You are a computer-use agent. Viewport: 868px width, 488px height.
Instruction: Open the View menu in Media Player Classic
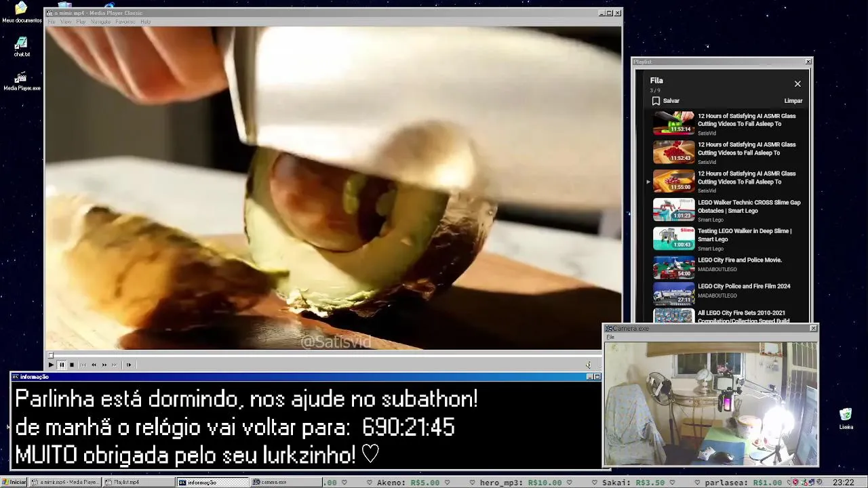pyautogui.click(x=66, y=22)
